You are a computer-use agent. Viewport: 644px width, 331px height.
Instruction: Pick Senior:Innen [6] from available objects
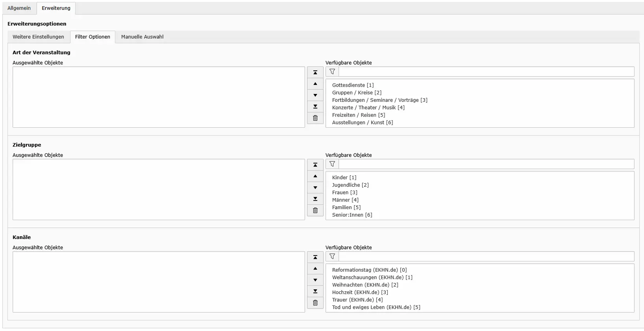click(x=352, y=215)
